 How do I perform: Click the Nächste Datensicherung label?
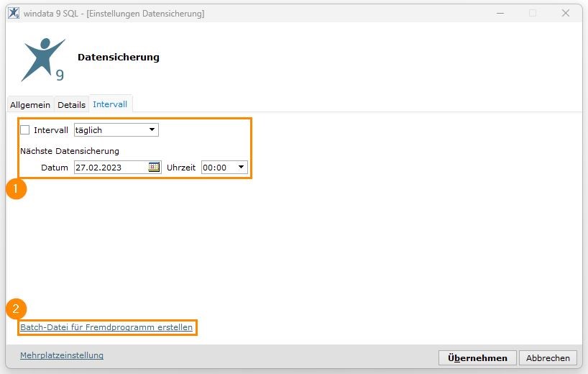point(70,151)
